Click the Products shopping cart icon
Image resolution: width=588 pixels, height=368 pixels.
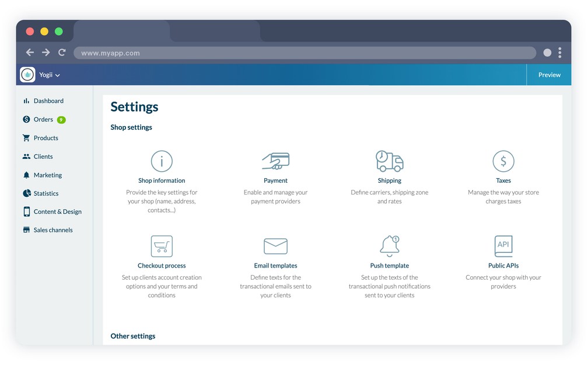coord(26,138)
